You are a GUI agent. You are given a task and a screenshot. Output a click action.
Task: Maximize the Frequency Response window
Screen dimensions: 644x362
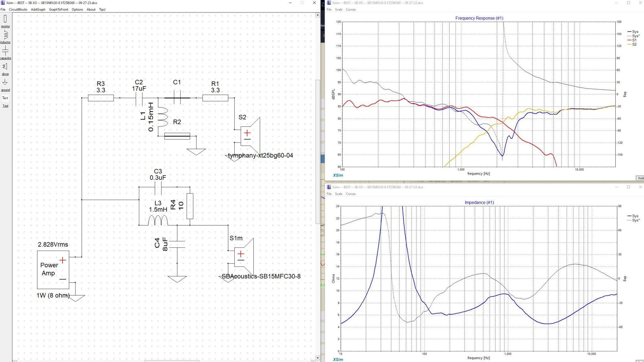click(x=628, y=3)
